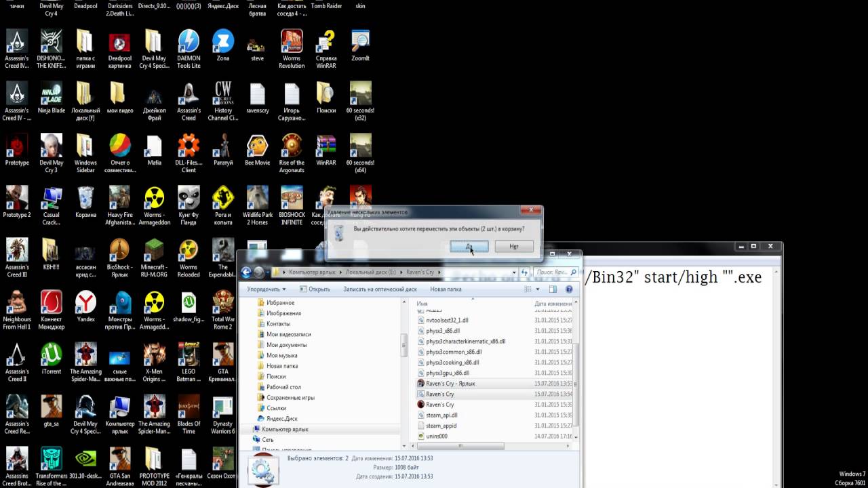Select the Worms Reloaded desktop icon
868x488 pixels.
189,258
